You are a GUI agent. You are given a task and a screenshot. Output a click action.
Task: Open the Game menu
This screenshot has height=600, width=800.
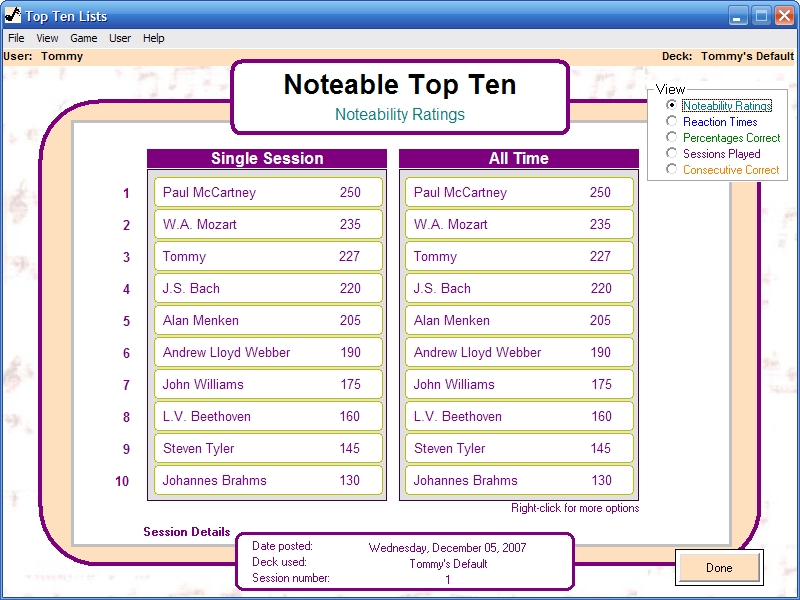[x=84, y=38]
